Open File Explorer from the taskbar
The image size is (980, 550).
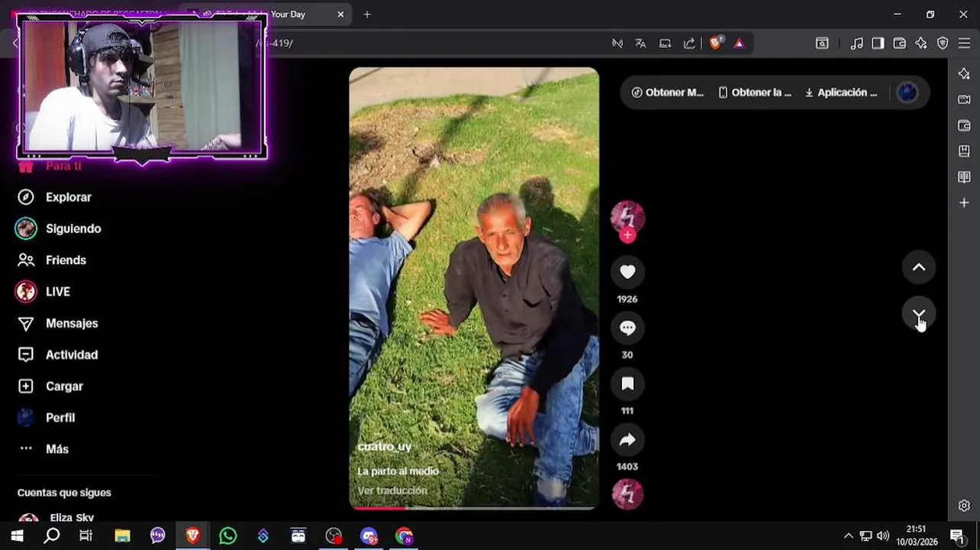[122, 536]
